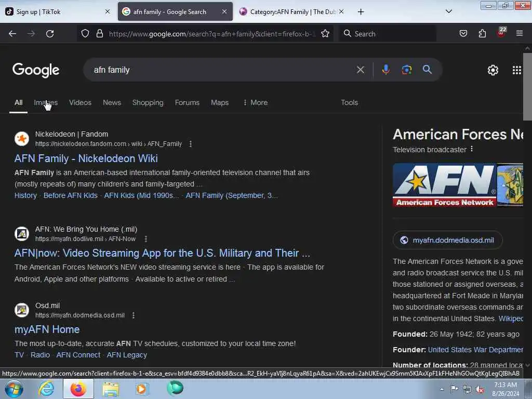Image resolution: width=532 pixels, height=399 pixels.
Task: Save page to Pocket icon
Action: (x=463, y=33)
